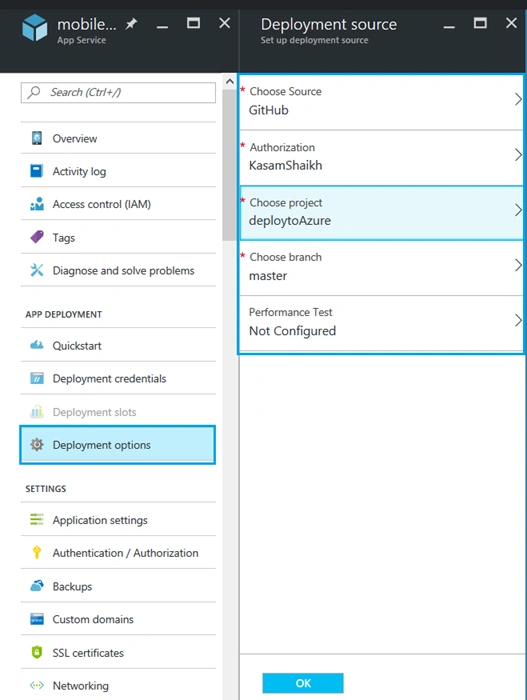Image resolution: width=527 pixels, height=700 pixels.
Task: Click the Search (Ctrl+/) input field
Action: coord(118,92)
